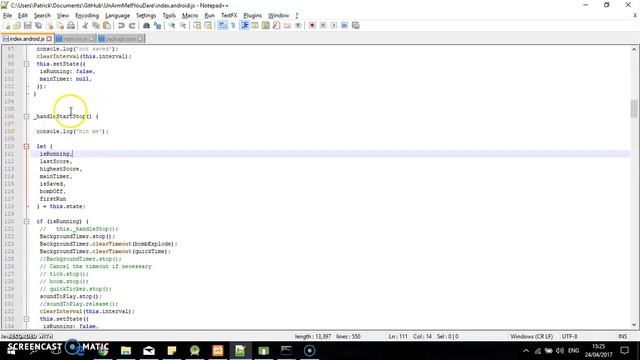Image resolution: width=640 pixels, height=360 pixels.
Task: Play back the recorded macro
Action: (334, 26)
